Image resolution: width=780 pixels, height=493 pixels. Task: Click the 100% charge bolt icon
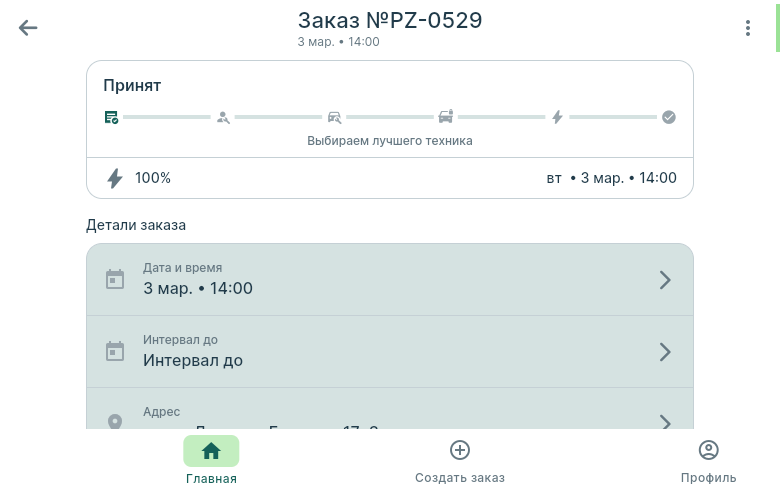[x=115, y=178]
